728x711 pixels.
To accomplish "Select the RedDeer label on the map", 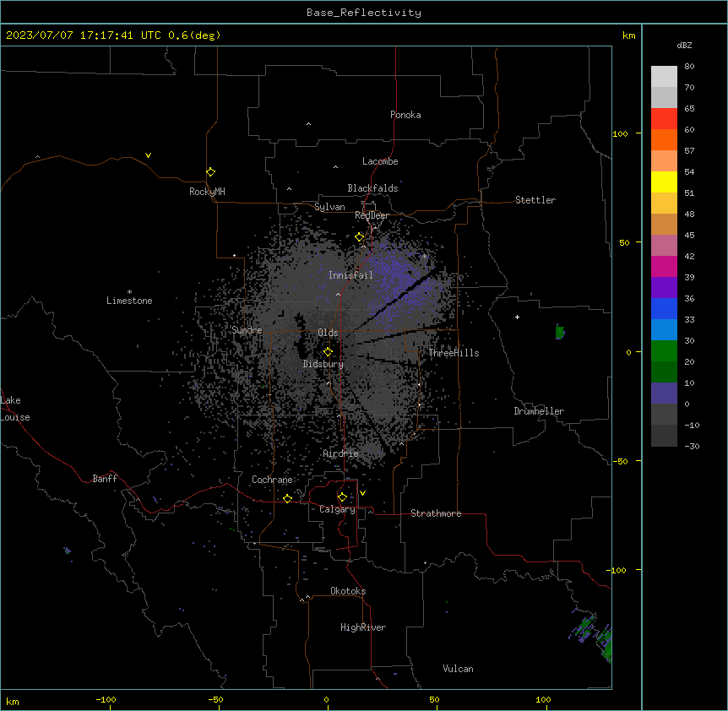I will coord(372,215).
